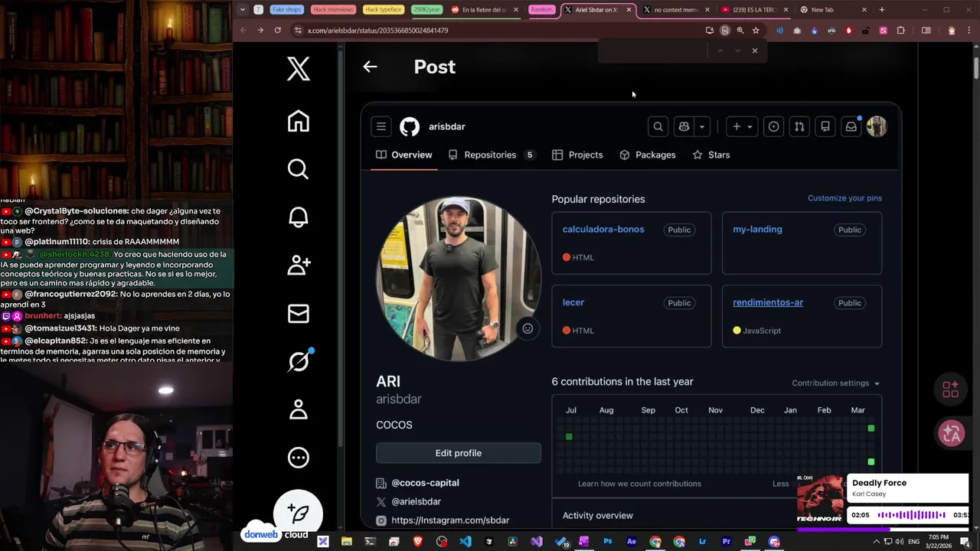The image size is (980, 551).
Task: Click Learn how we count contributions
Action: coord(639,484)
